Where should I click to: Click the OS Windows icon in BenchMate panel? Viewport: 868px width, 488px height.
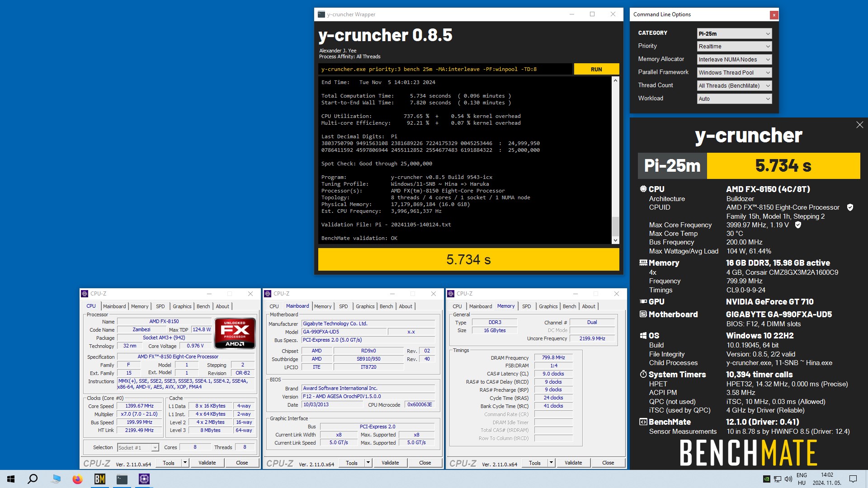click(x=643, y=336)
